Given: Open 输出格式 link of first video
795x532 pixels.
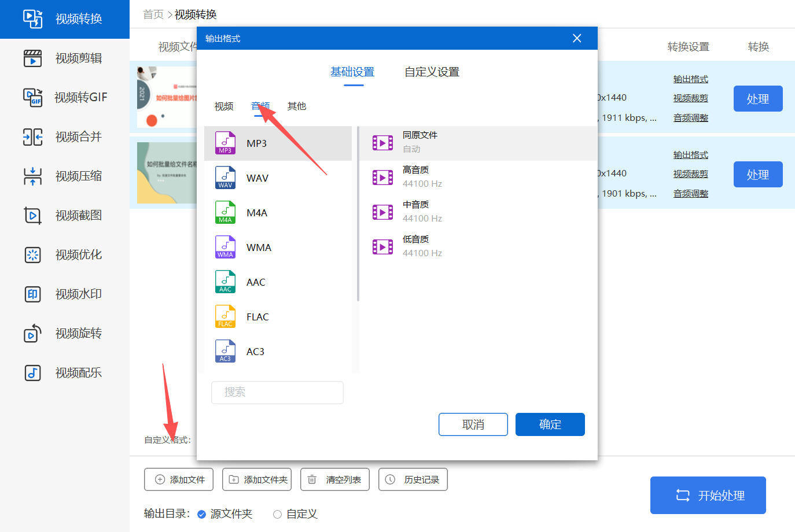Looking at the screenshot, I should tap(691, 79).
